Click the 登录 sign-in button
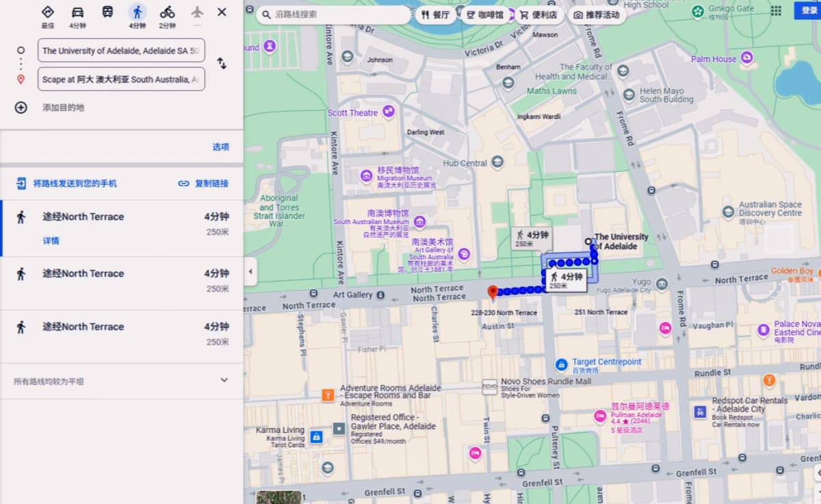821x504 pixels. [x=808, y=11]
